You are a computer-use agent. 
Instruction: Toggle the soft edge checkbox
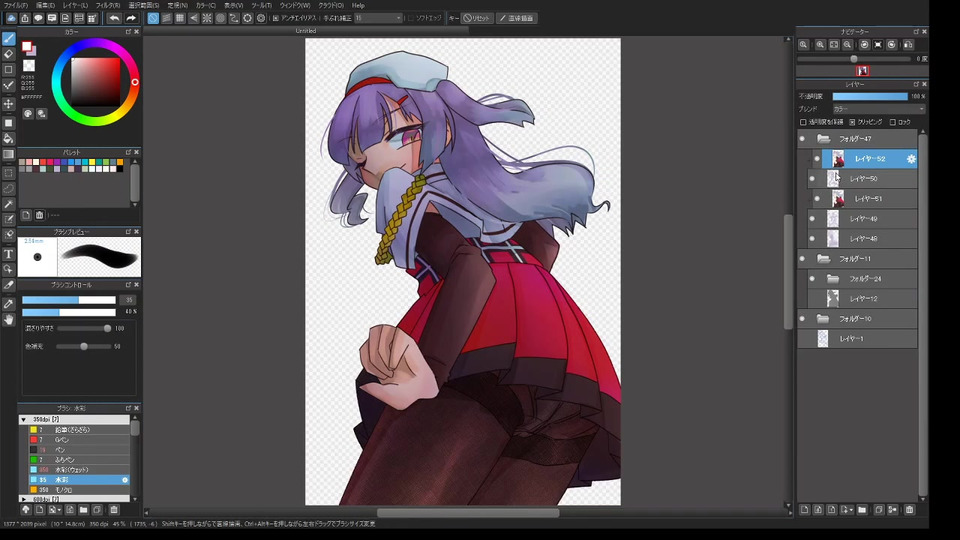411,18
